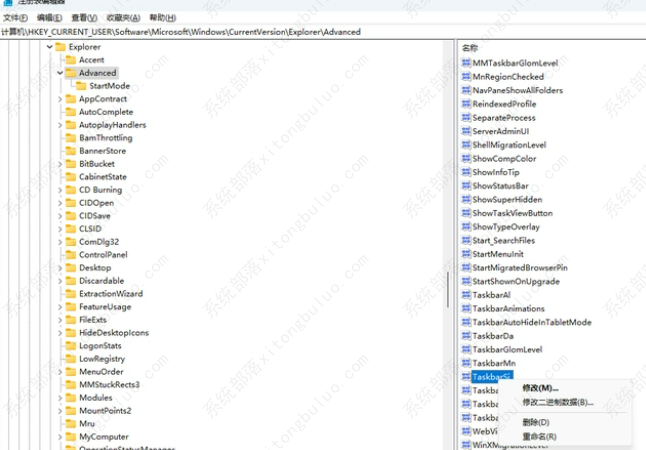The height and width of the screenshot is (450, 646).
Task: Select the StartMode folder icon
Action: tap(81, 86)
